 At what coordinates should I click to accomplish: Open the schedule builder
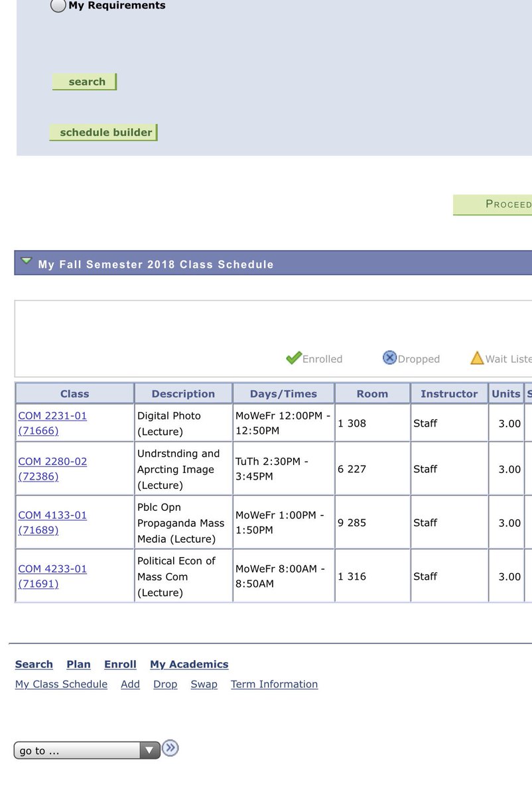point(103,132)
